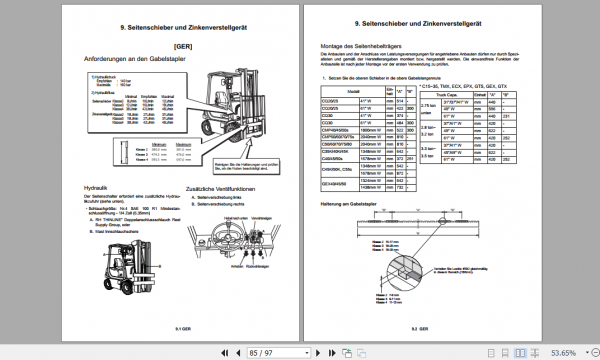The width and height of the screenshot is (600, 360).
Task: Zoom out with the minus button
Action: click(x=595, y=353)
